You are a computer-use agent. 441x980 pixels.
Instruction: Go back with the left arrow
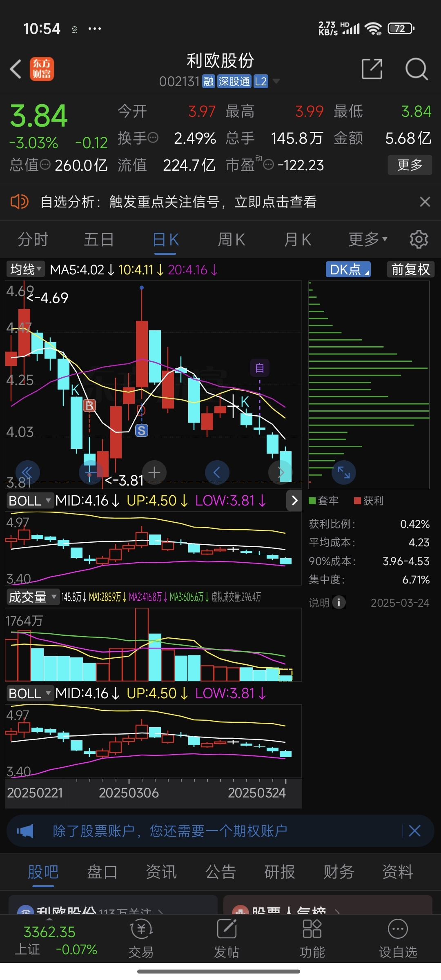pos(16,69)
